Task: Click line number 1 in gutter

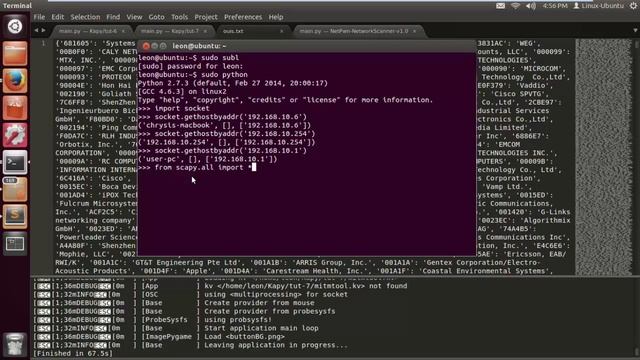Action: click(x=44, y=43)
